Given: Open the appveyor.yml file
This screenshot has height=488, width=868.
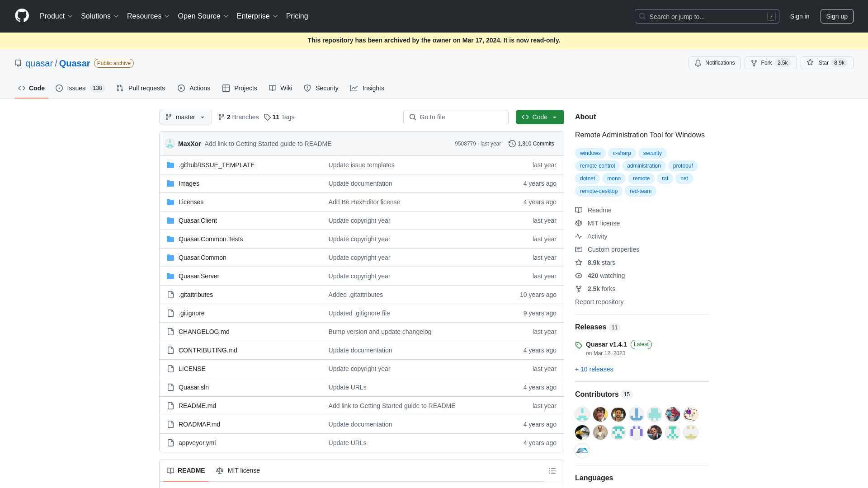Looking at the screenshot, I should [x=197, y=443].
